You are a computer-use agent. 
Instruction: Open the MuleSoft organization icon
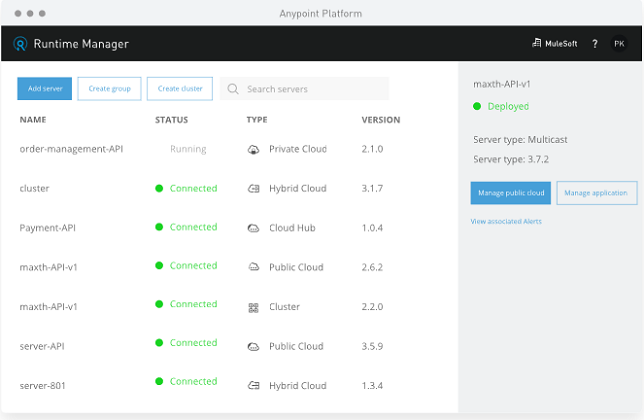point(537,43)
